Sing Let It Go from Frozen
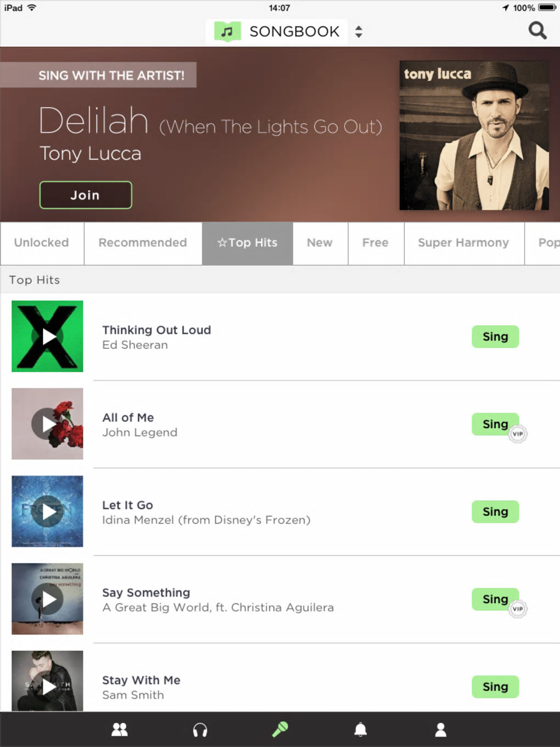The height and width of the screenshot is (747, 560). (x=495, y=512)
